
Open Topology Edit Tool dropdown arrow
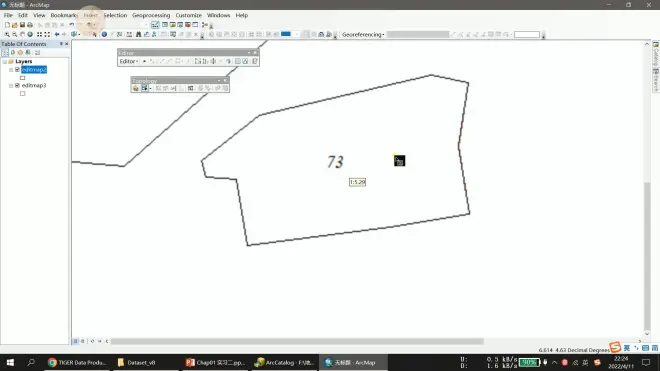[x=150, y=88]
